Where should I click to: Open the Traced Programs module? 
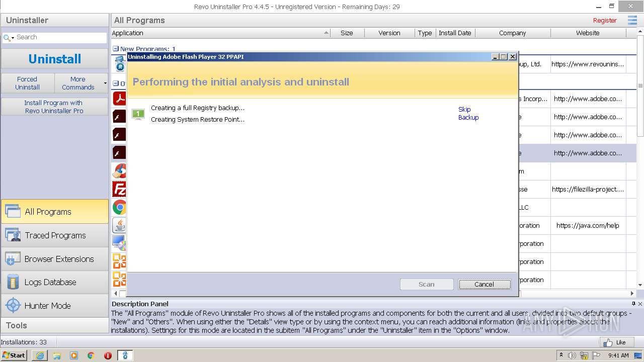pyautogui.click(x=54, y=235)
